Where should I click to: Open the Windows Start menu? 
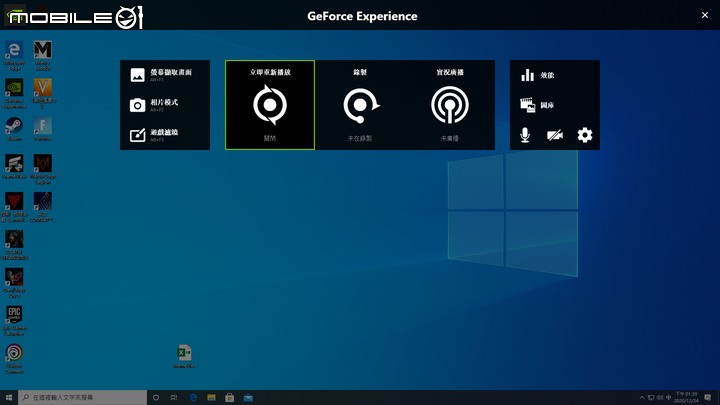[9, 397]
